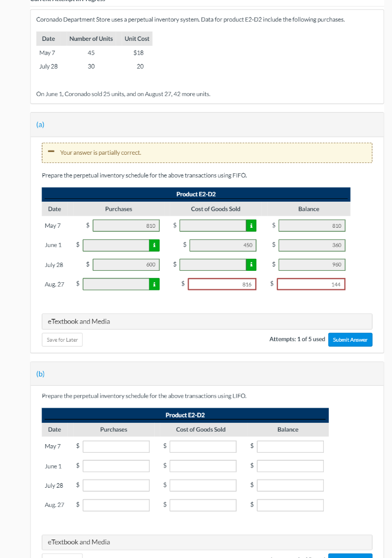Click LIFO July 28 Purchases field
Viewport: 392px width, 558px height.
point(116,486)
